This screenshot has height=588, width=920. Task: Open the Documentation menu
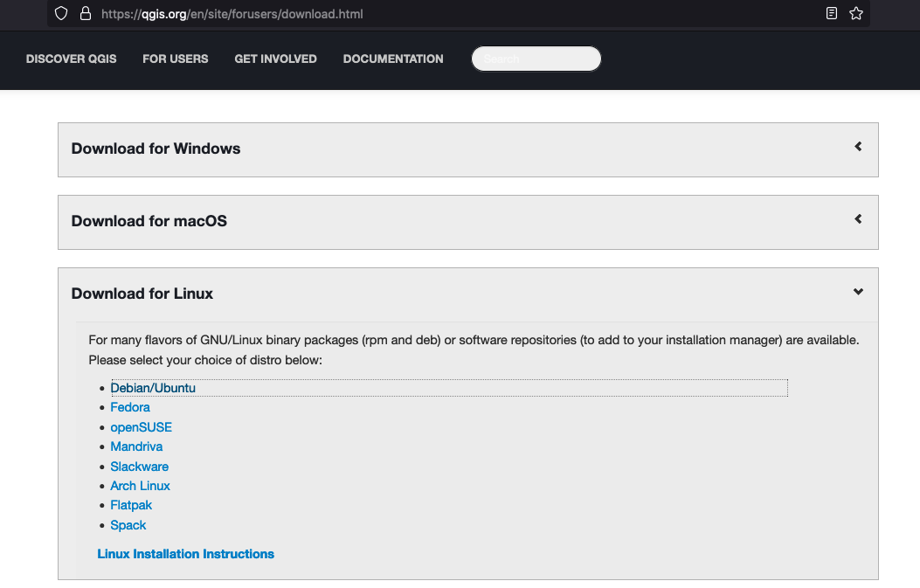(393, 59)
